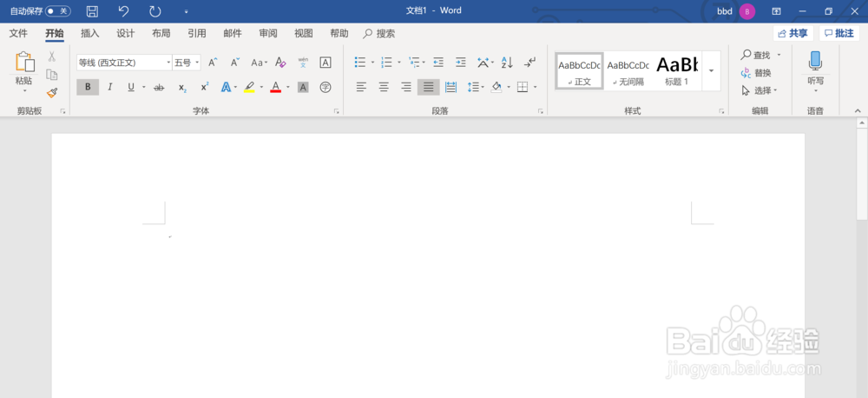The image size is (868, 398).
Task: Decrease paragraph indent
Action: click(438, 62)
